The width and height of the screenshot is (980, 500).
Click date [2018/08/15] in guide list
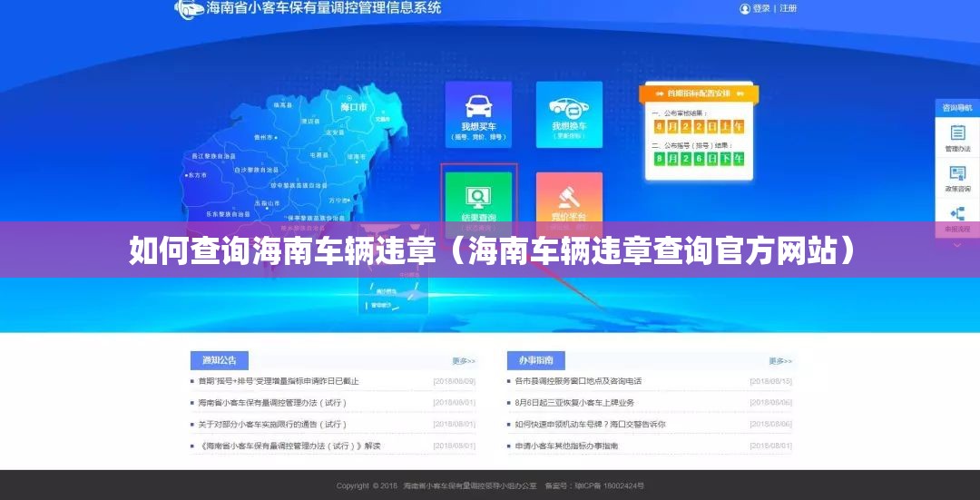(770, 381)
